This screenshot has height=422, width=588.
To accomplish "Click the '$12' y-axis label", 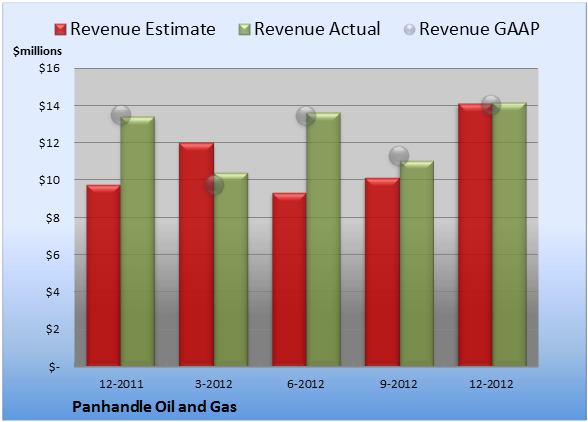I will point(50,143).
